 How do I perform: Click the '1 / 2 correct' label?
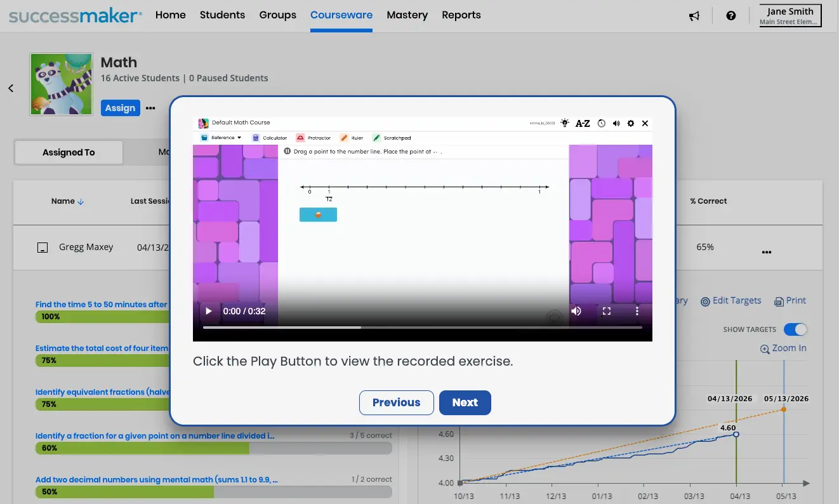tap(371, 479)
